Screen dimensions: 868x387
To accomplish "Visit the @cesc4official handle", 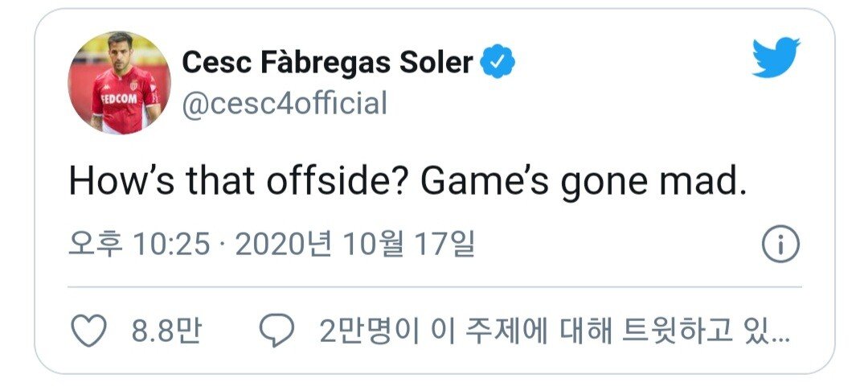I will point(285,104).
